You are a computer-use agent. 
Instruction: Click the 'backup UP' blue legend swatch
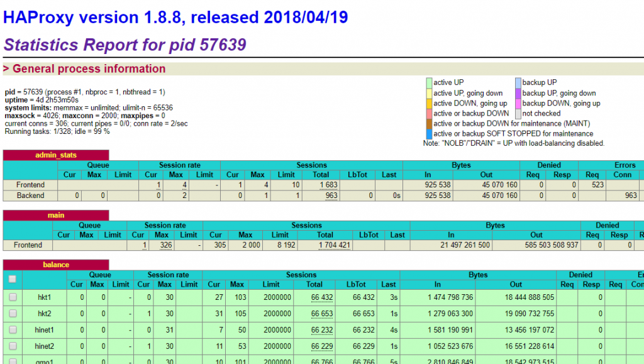pyautogui.click(x=518, y=83)
